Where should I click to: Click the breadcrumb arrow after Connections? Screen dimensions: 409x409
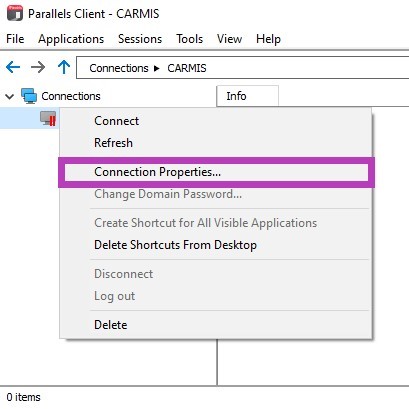point(157,68)
